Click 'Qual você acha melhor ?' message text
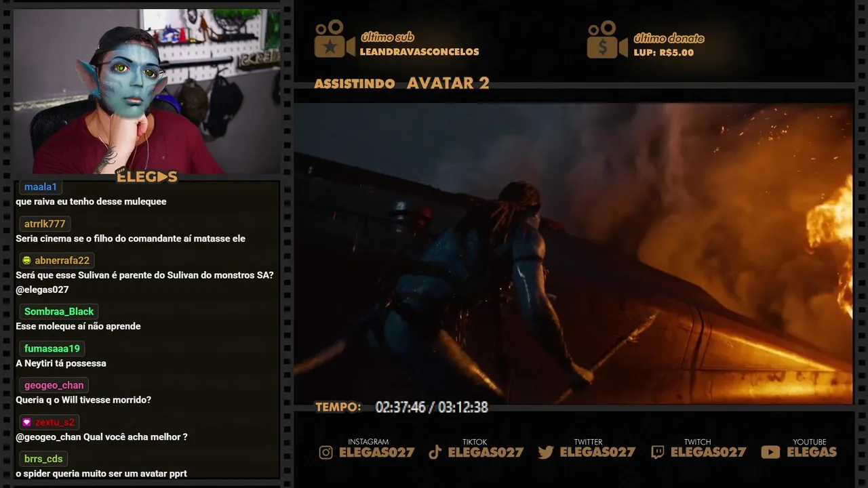This screenshot has height=488, width=868. [x=136, y=437]
